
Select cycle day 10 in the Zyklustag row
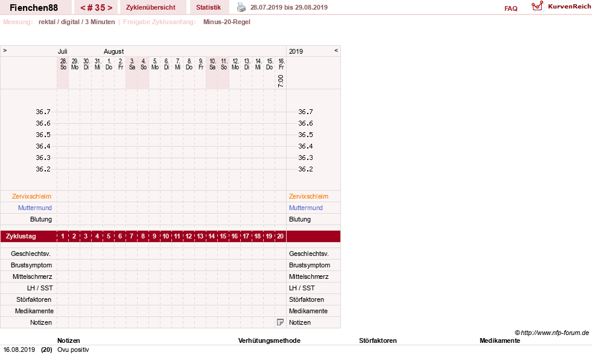(x=166, y=237)
